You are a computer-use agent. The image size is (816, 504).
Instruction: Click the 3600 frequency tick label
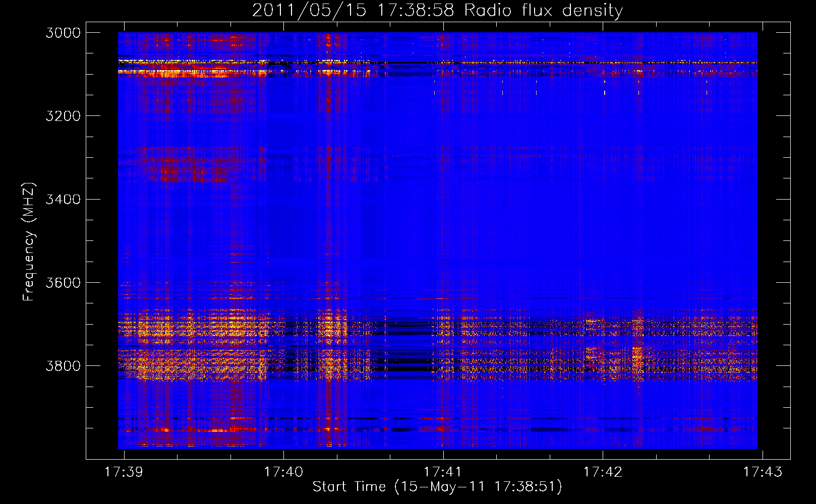click(x=63, y=282)
